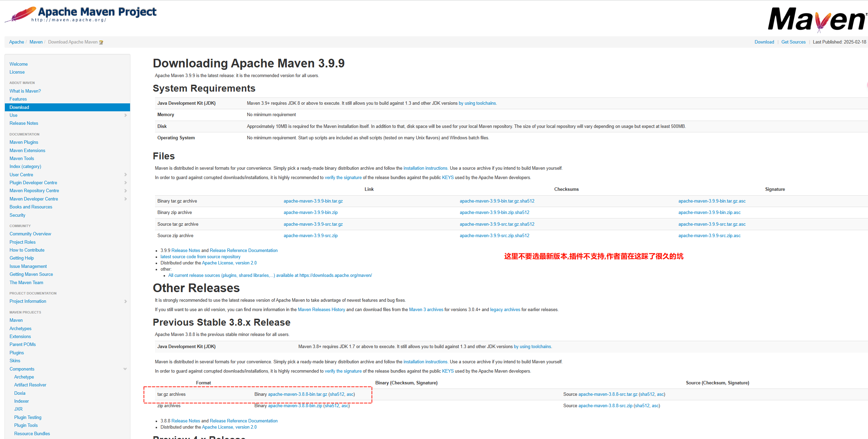Expand the Maven Developer Centre chevron
The image size is (868, 439).
[126, 199]
